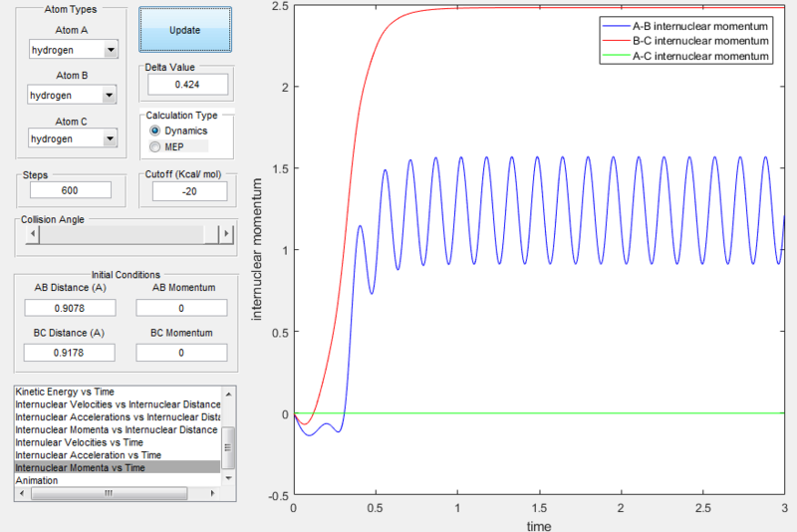This screenshot has width=797, height=532.
Task: Select Internuclear Momenta vs Internuclear Distance
Action: coord(118,429)
